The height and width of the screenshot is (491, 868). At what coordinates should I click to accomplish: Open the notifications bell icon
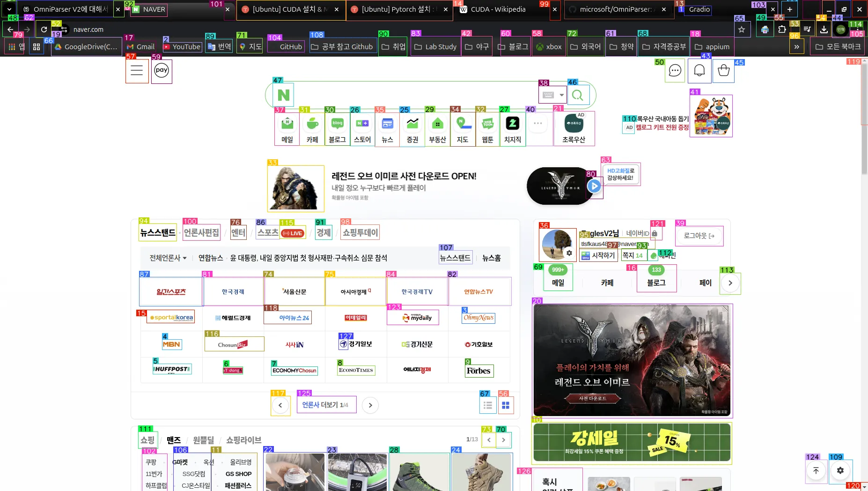pos(699,71)
